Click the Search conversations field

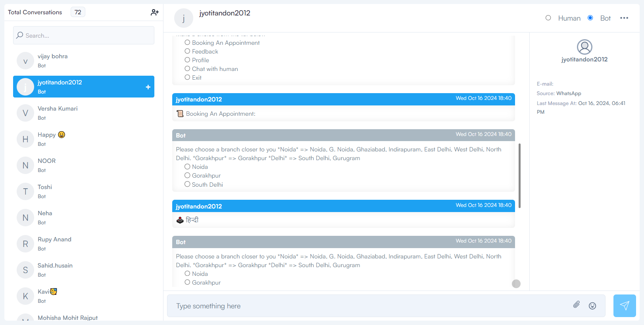[84, 35]
